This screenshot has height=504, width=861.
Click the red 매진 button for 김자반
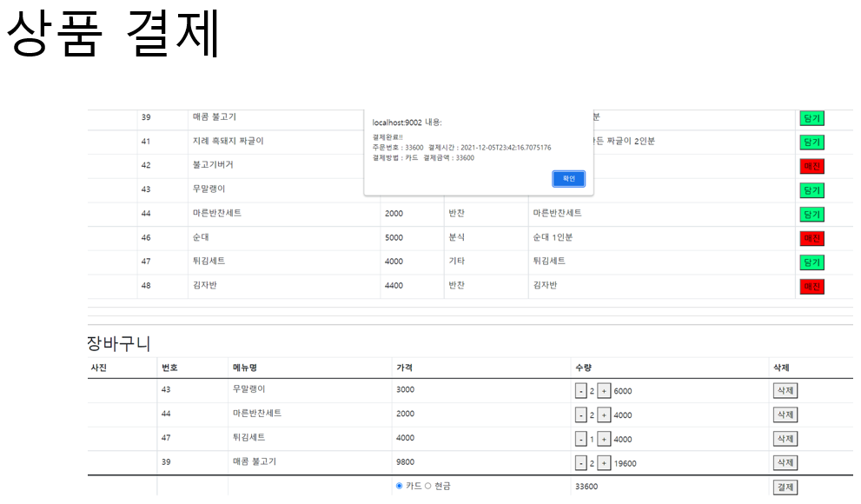811,285
